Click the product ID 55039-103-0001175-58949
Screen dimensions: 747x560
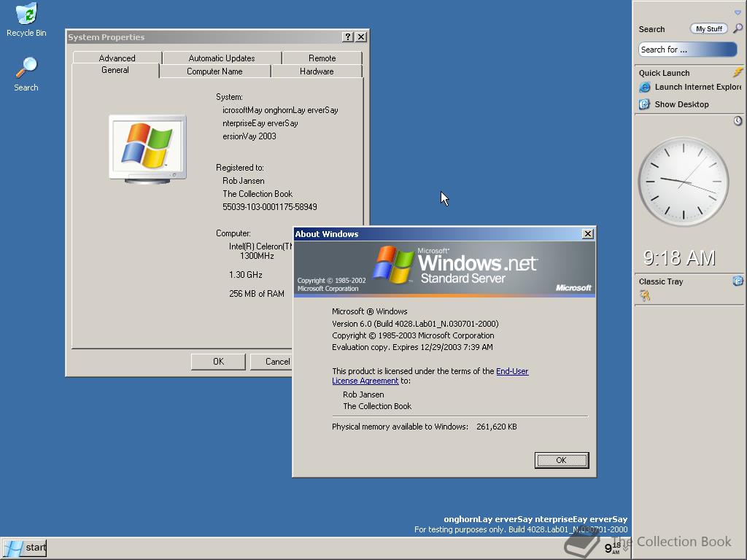(x=270, y=206)
